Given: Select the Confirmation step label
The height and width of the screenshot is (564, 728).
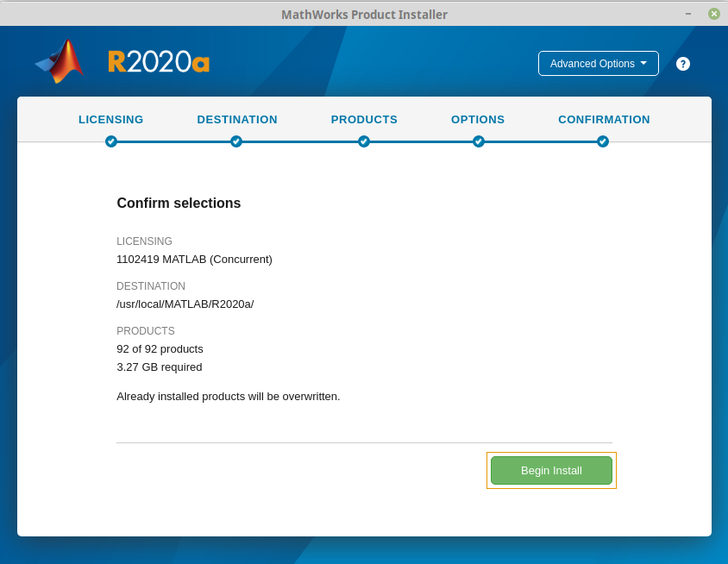Looking at the screenshot, I should [x=604, y=120].
